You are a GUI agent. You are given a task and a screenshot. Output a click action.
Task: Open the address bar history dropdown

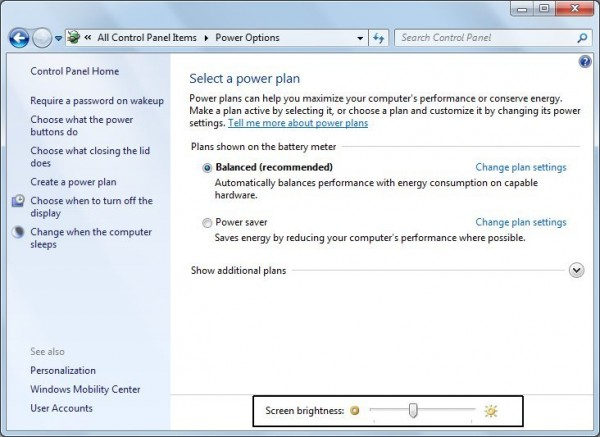tap(360, 38)
